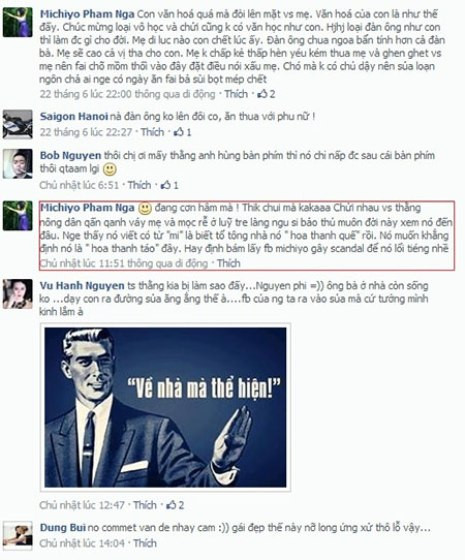Like the first comment via Thích

pos(236,94)
